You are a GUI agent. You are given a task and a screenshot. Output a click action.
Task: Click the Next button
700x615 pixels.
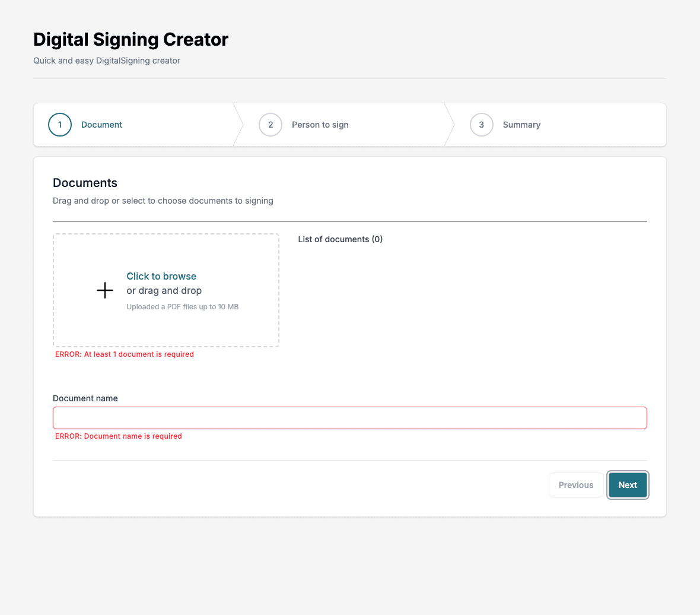coord(628,485)
